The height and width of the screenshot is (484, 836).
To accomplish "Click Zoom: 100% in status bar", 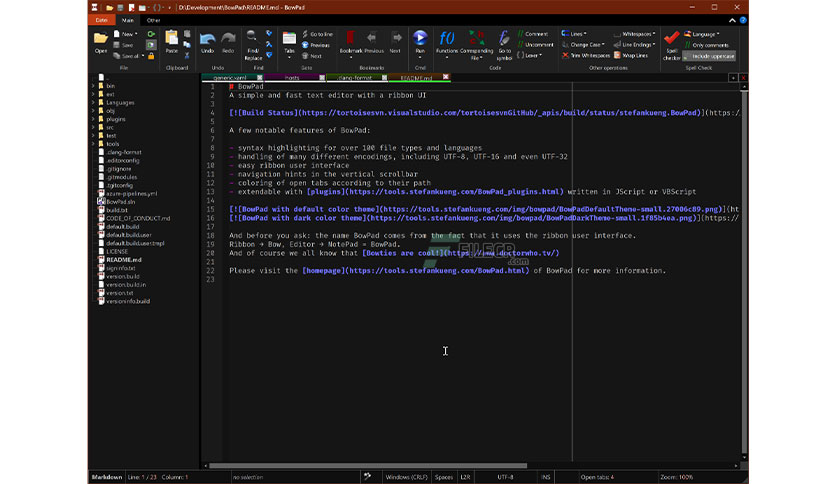I will coord(677,477).
